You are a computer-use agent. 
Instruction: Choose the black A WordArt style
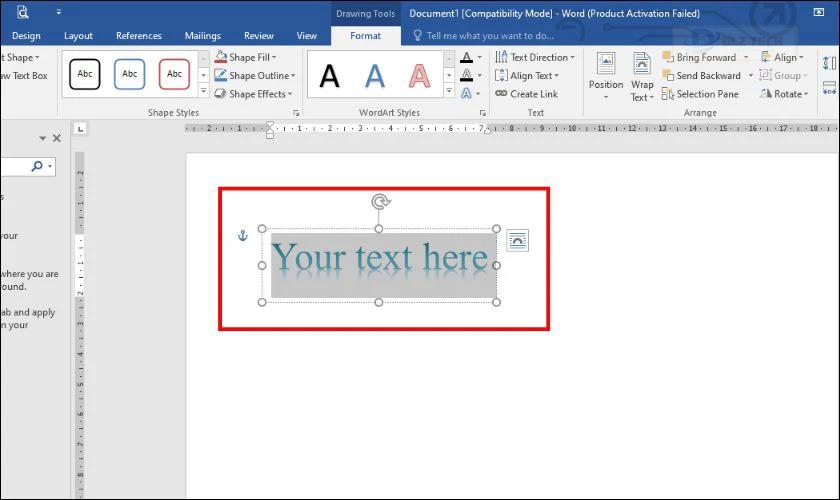pos(329,76)
